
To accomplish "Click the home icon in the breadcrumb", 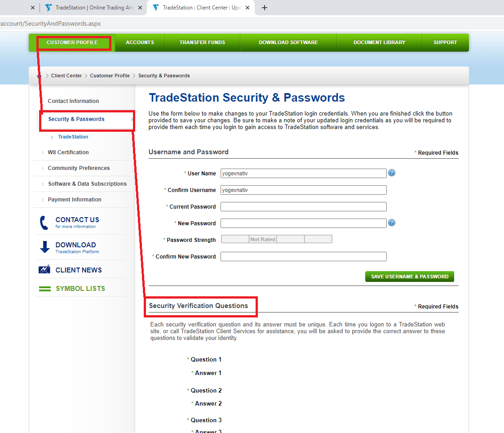I will [x=39, y=76].
